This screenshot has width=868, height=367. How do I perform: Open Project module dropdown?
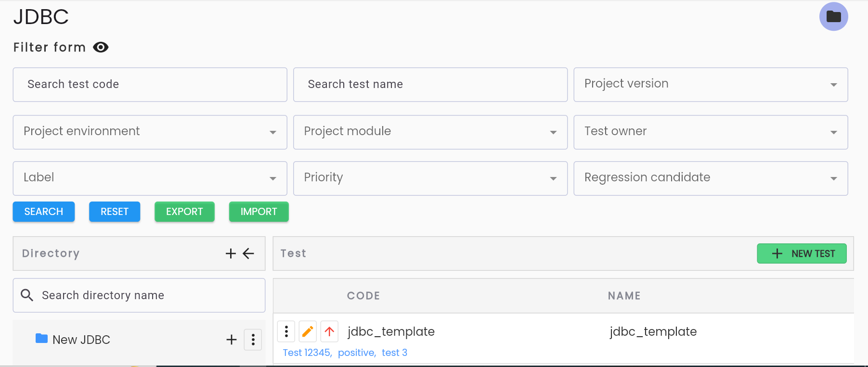(430, 132)
